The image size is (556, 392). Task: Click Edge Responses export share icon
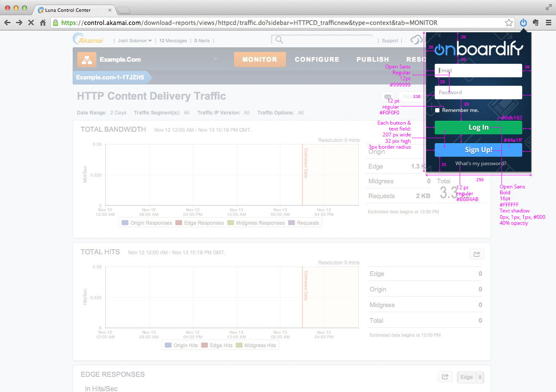tap(445, 377)
